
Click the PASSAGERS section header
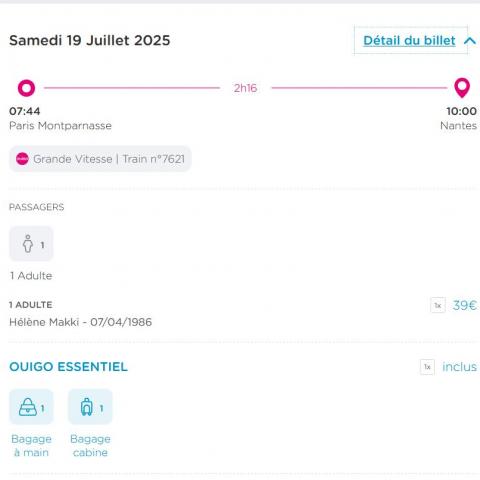coord(37,207)
